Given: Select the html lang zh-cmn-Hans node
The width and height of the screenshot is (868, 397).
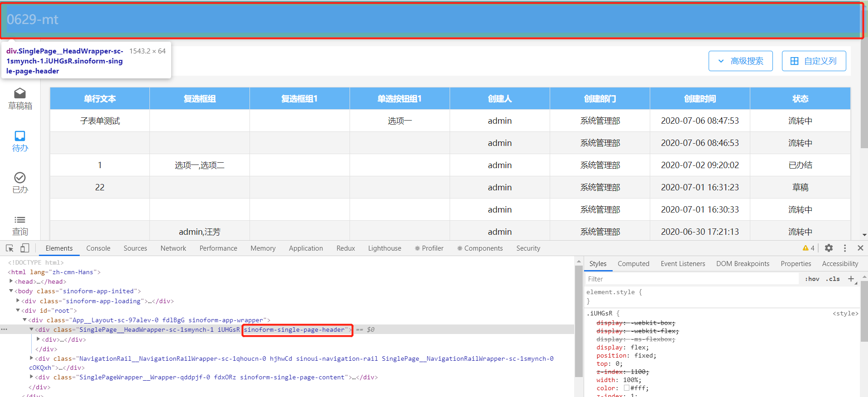Looking at the screenshot, I should click(x=54, y=272).
